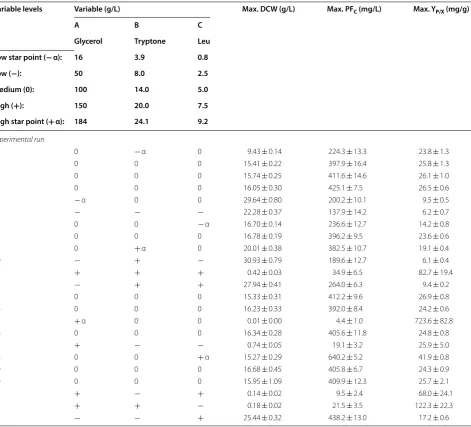Click PFc value '137.9 ± 14.2'
The width and height of the screenshot is (471, 427).
coord(347,212)
